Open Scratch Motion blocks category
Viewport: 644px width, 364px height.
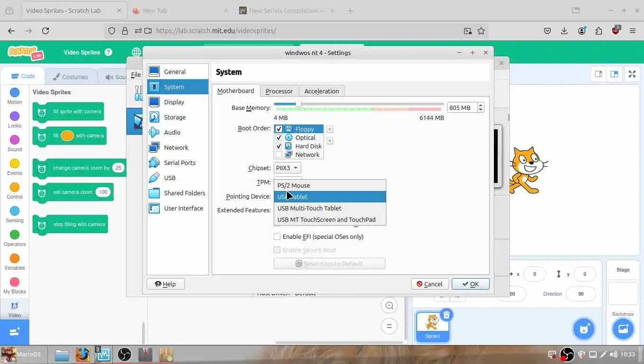15,96
